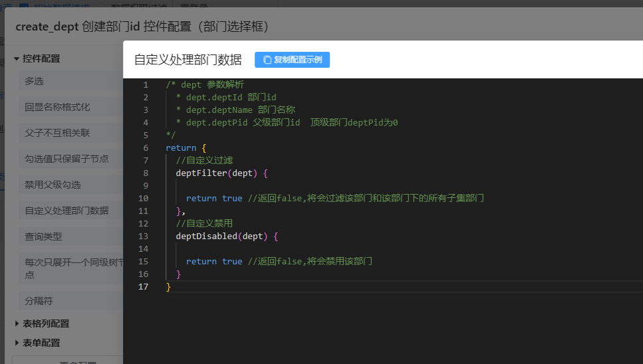643x364 pixels.
Task: Open the 回显名称格式化 setting
Action: tap(57, 107)
